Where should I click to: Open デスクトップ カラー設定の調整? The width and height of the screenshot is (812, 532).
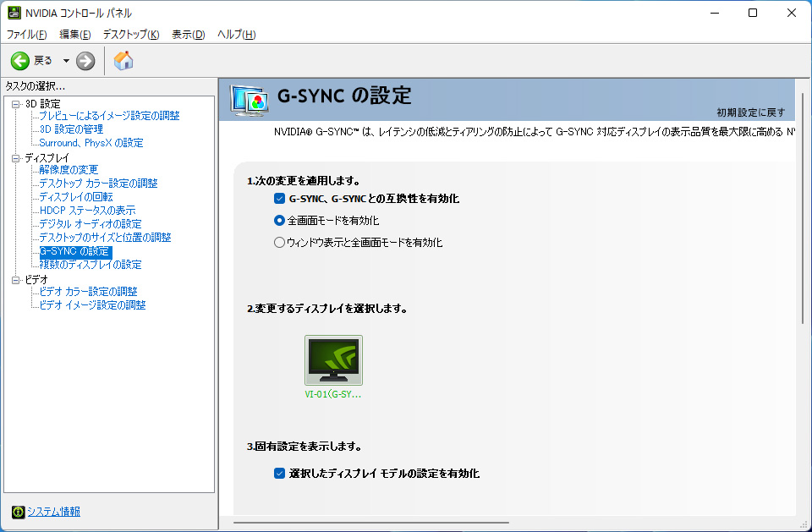98,183
